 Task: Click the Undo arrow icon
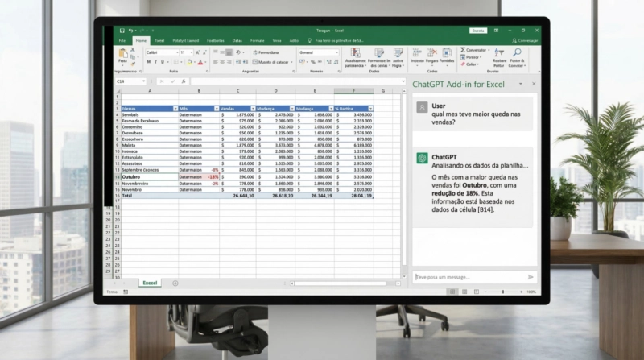130,31
